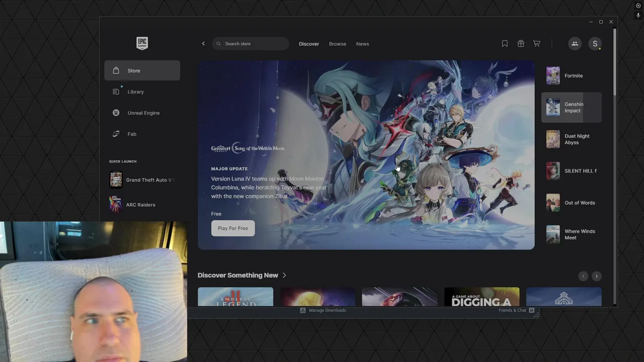Screen dimensions: 644x362
Task: Click the Epic Games logo
Action: pos(142,43)
